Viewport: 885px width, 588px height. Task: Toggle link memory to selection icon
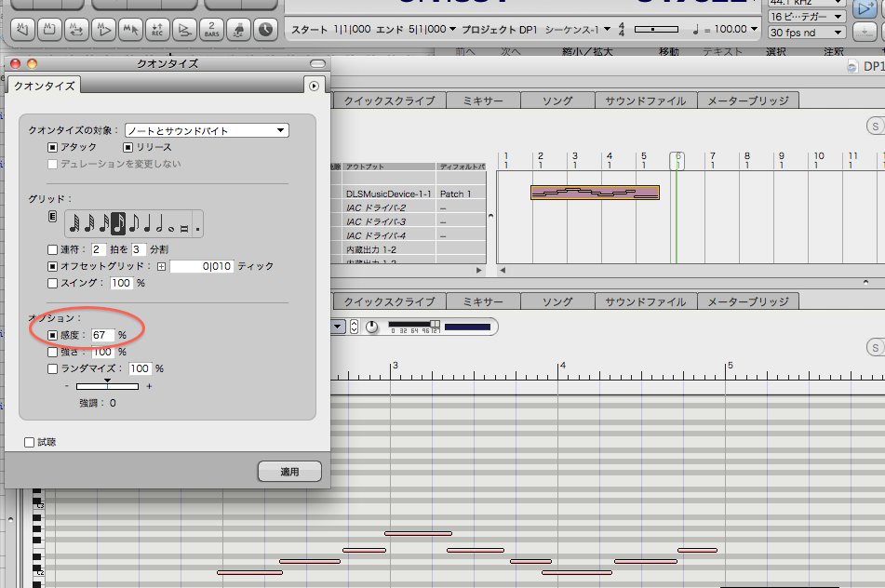pyautogui.click(x=130, y=29)
